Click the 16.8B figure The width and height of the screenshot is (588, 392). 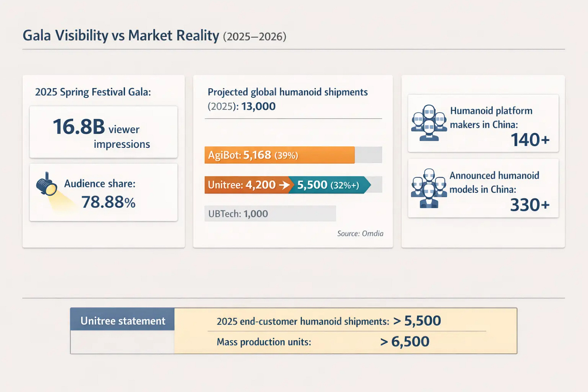(79, 127)
